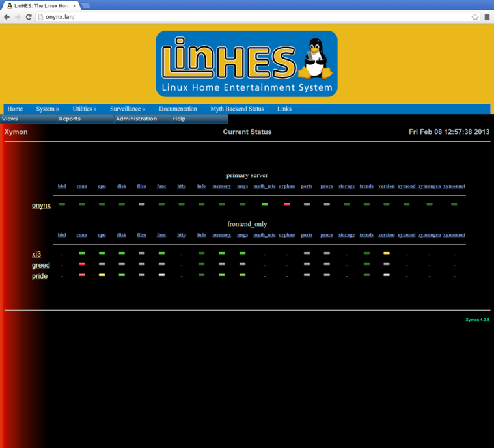494x448 pixels.
Task: Go back to previous page
Action: coord(7,17)
